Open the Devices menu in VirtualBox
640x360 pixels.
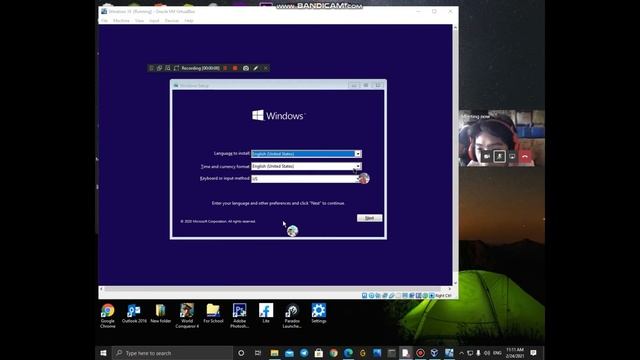tap(172, 20)
